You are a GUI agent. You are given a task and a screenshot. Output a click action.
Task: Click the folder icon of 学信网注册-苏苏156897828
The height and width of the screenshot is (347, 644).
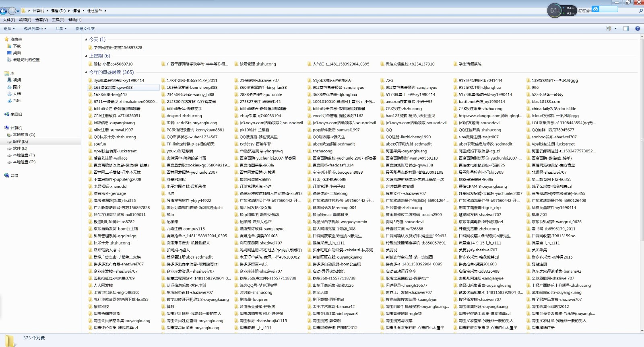[x=90, y=47]
